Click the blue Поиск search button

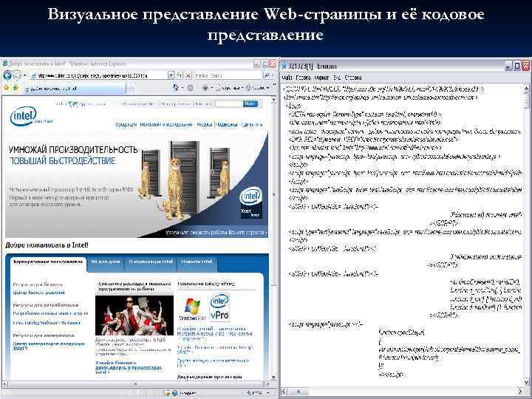250,104
